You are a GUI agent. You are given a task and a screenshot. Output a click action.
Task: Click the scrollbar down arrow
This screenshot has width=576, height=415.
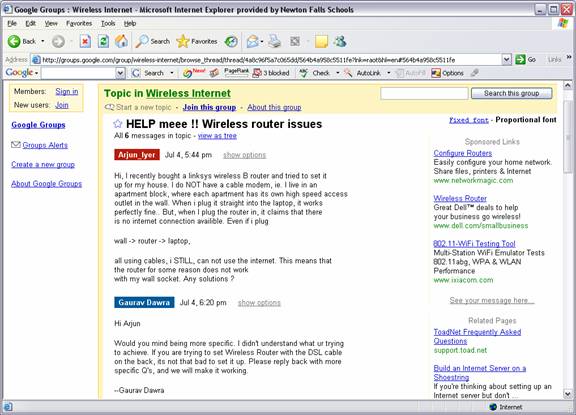click(568, 394)
